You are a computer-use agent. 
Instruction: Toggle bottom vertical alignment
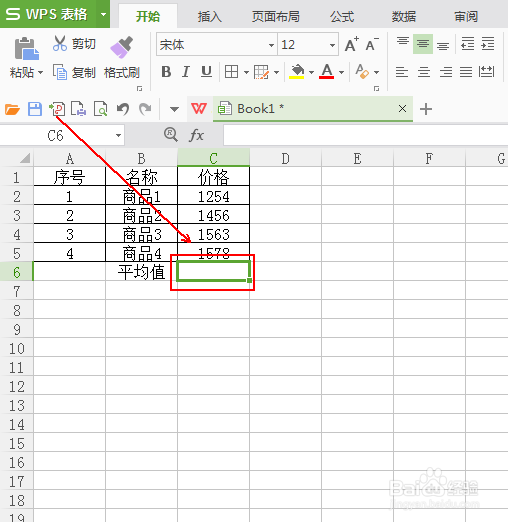tap(443, 46)
